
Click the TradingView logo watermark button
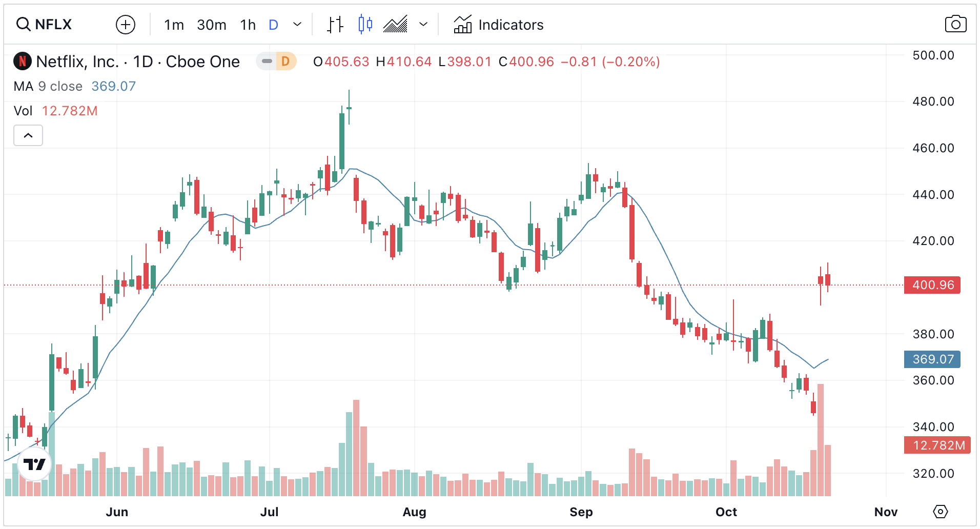[x=35, y=464]
